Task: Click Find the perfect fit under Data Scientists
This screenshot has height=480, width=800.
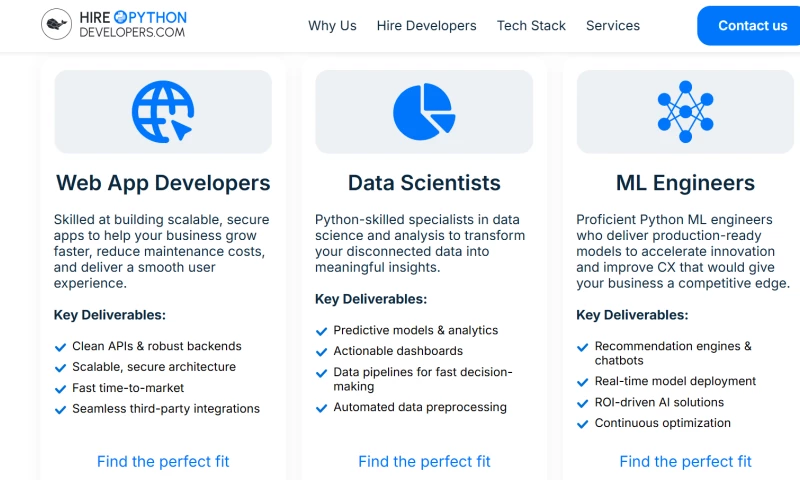Action: [x=424, y=461]
